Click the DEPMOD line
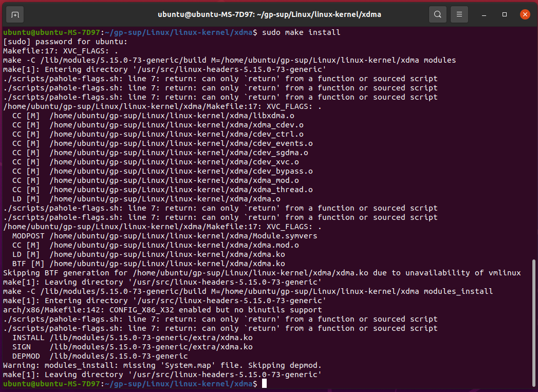The image size is (538, 392). tap(100, 357)
